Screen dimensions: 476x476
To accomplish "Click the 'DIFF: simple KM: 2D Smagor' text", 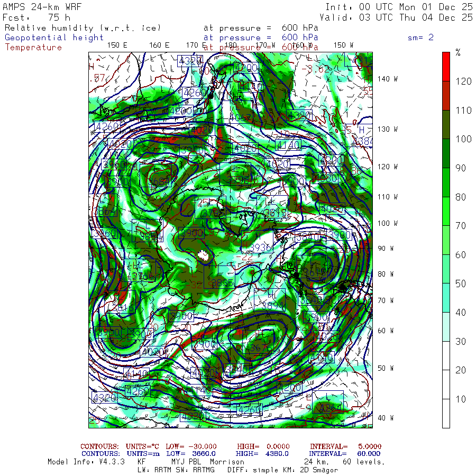I will pos(282,470).
